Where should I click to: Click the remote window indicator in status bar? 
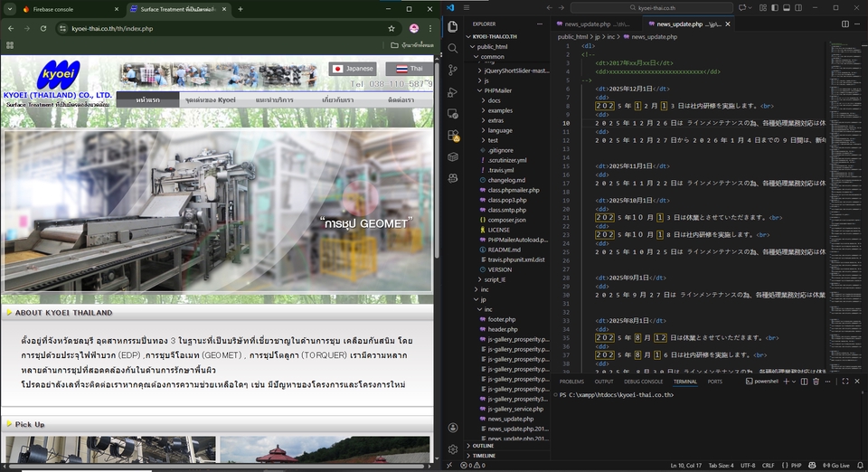[449, 466]
